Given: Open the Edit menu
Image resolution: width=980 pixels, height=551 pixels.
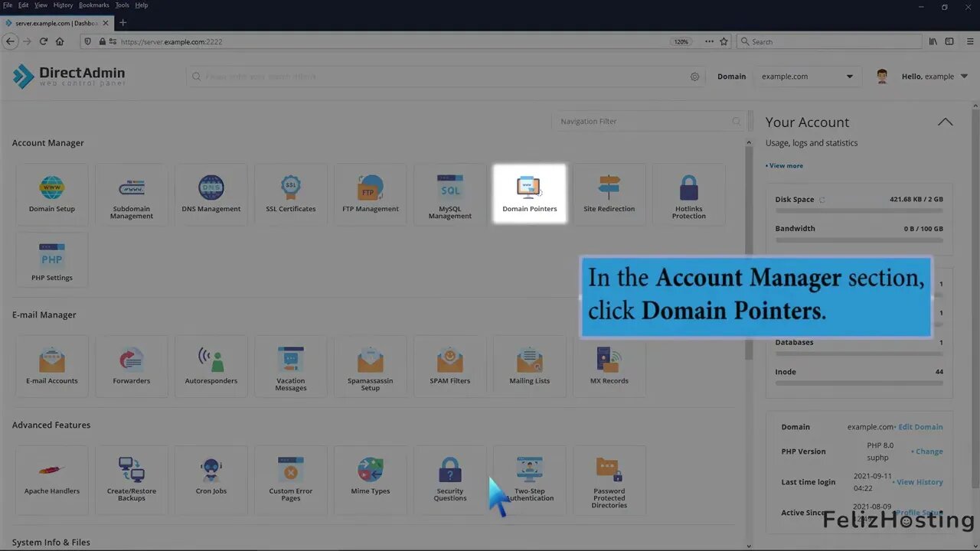Looking at the screenshot, I should pyautogui.click(x=24, y=5).
